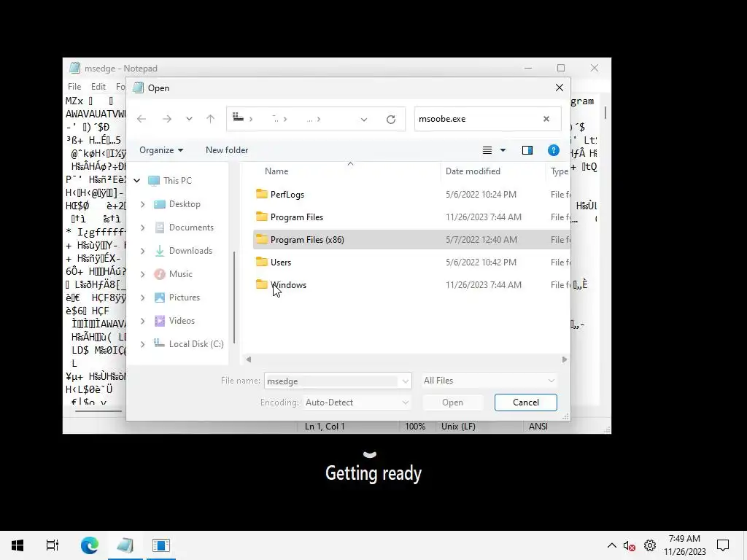This screenshot has height=560, width=747.
Task: Cancel the Open dialog
Action: [x=525, y=402]
